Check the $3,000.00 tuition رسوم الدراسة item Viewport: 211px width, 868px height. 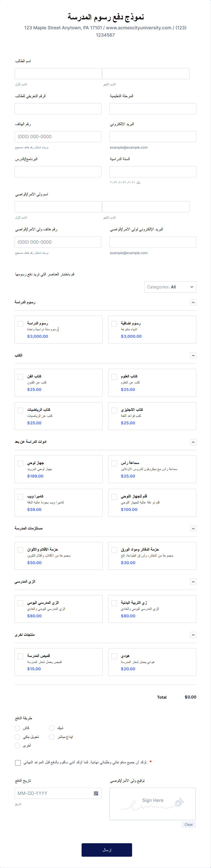pyautogui.click(x=20, y=324)
